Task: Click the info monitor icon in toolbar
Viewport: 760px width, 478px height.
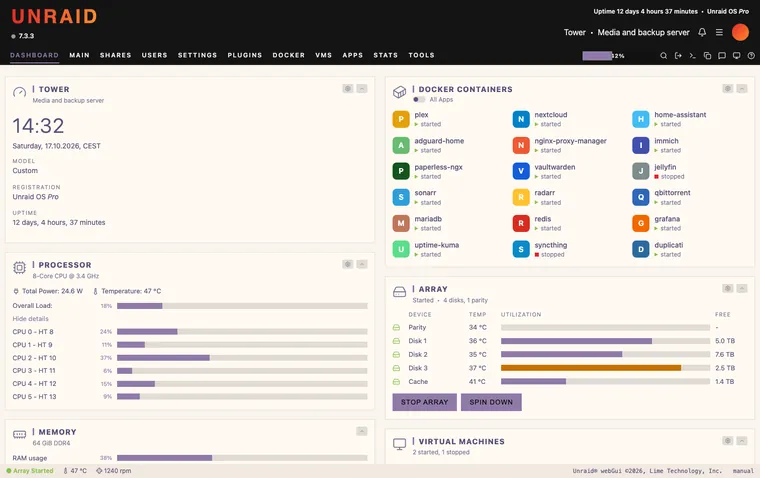Action: [736, 56]
